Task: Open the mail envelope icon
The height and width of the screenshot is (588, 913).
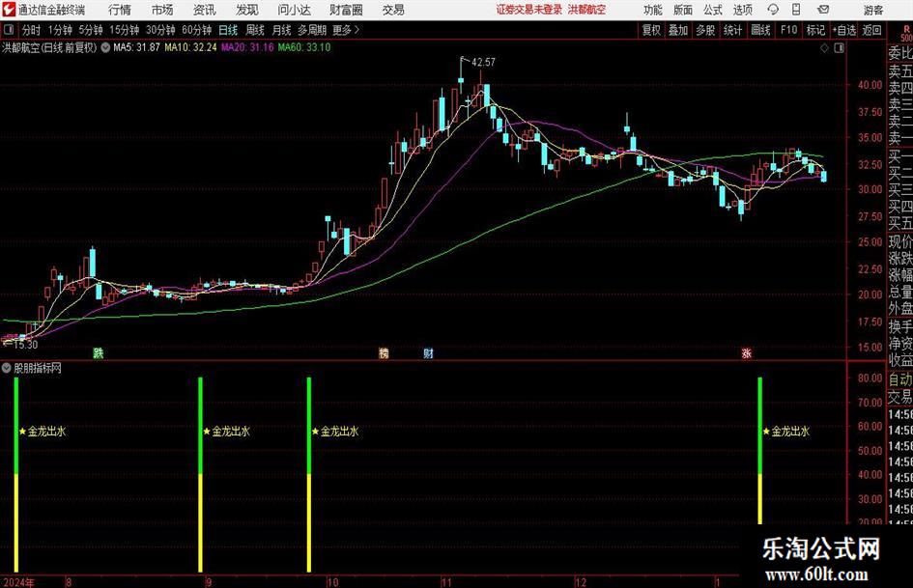Action: (823, 10)
